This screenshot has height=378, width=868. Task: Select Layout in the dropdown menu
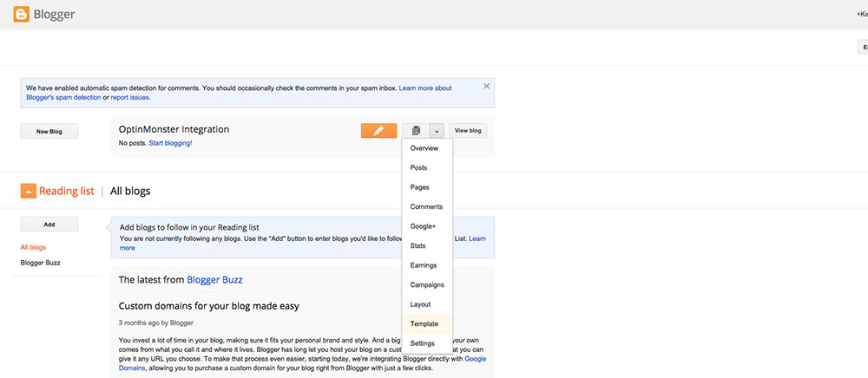(427, 304)
